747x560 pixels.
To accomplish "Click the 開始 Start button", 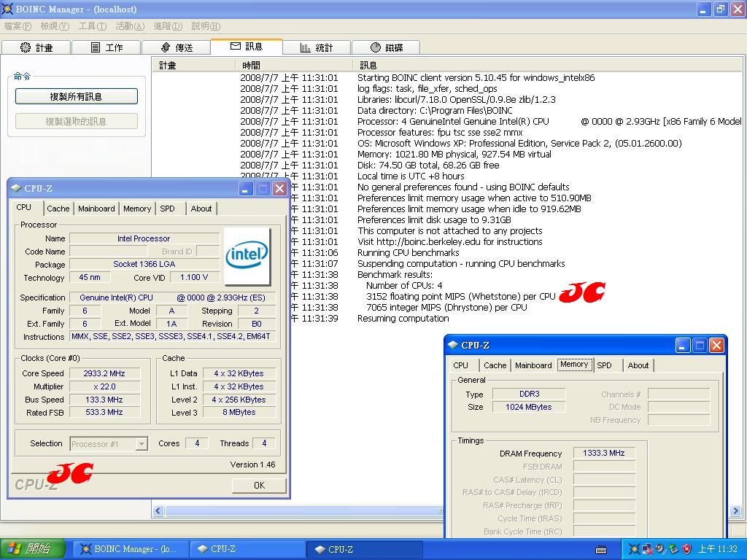I will point(31,549).
